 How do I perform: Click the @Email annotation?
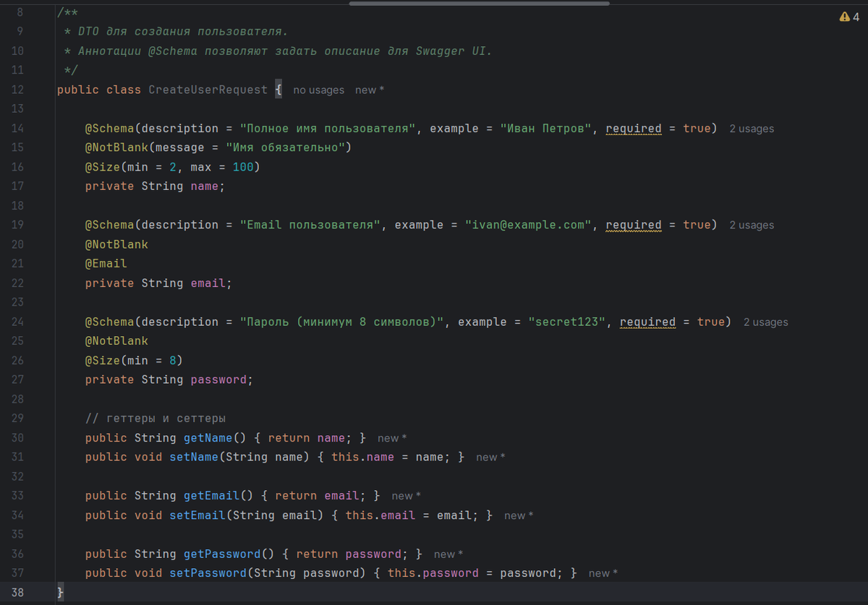[106, 264]
